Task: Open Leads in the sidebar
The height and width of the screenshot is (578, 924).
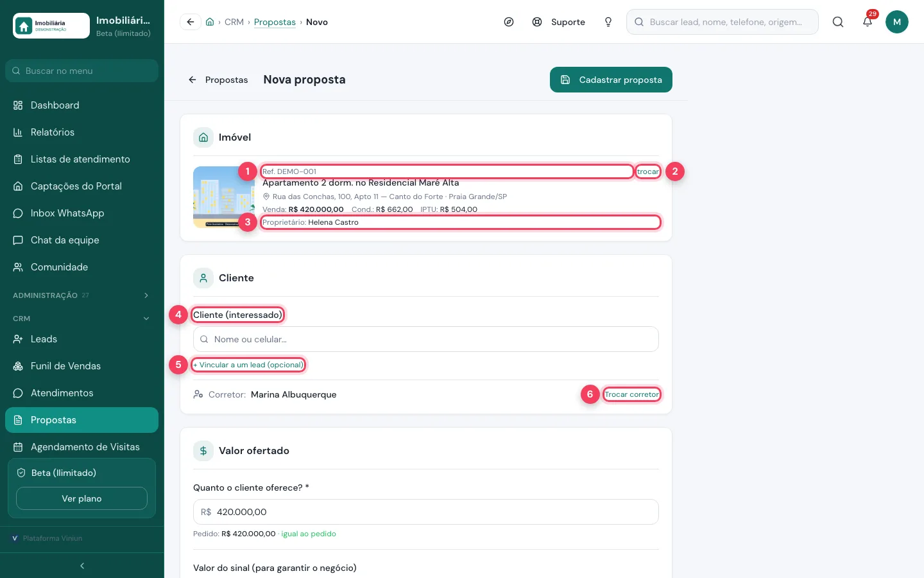Action: coord(81,339)
